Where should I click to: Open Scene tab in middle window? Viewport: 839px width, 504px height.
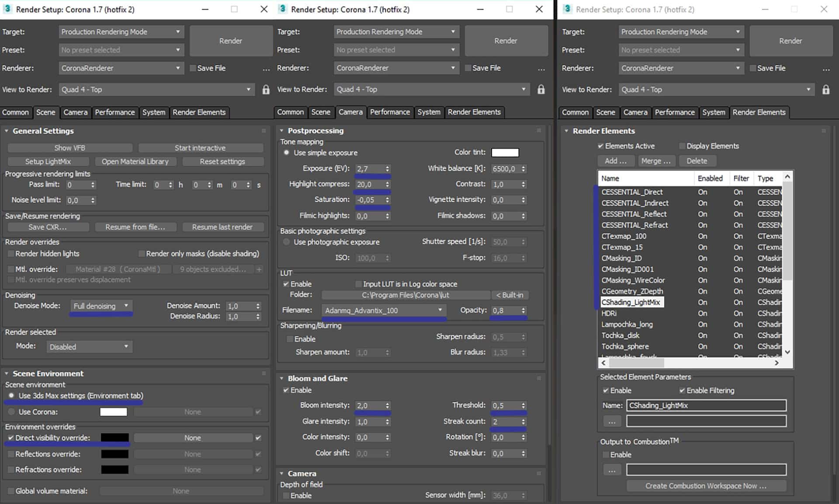321,112
